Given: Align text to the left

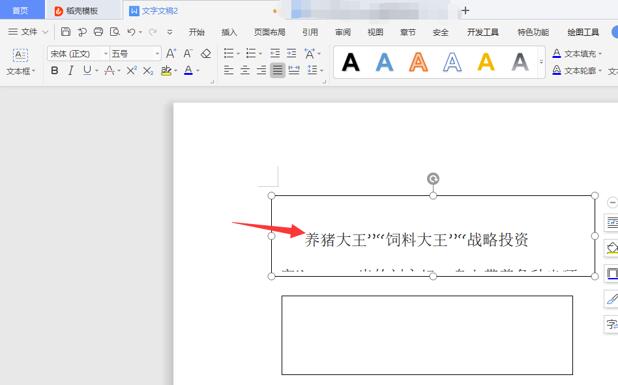Looking at the screenshot, I should [229, 71].
